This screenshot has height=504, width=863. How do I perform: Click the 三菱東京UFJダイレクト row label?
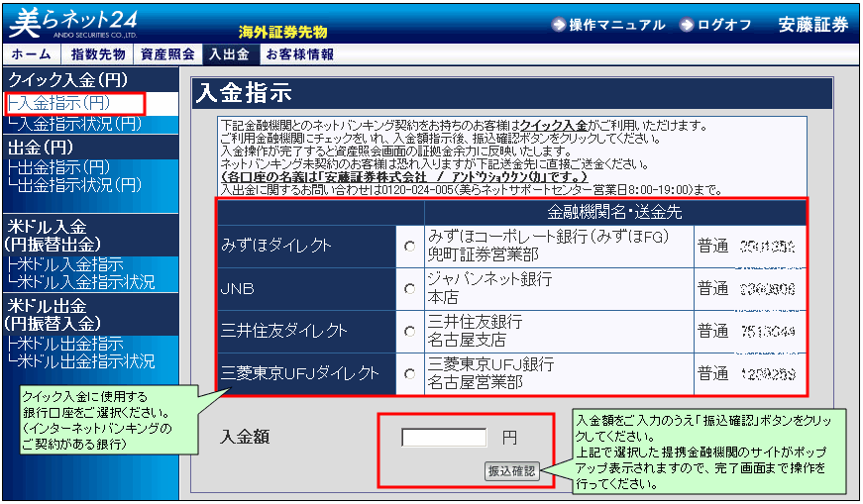(306, 373)
